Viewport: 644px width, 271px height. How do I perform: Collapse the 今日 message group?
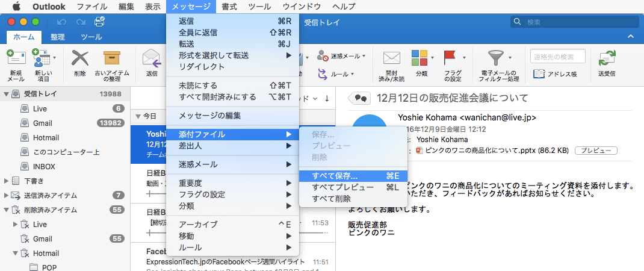[138, 116]
